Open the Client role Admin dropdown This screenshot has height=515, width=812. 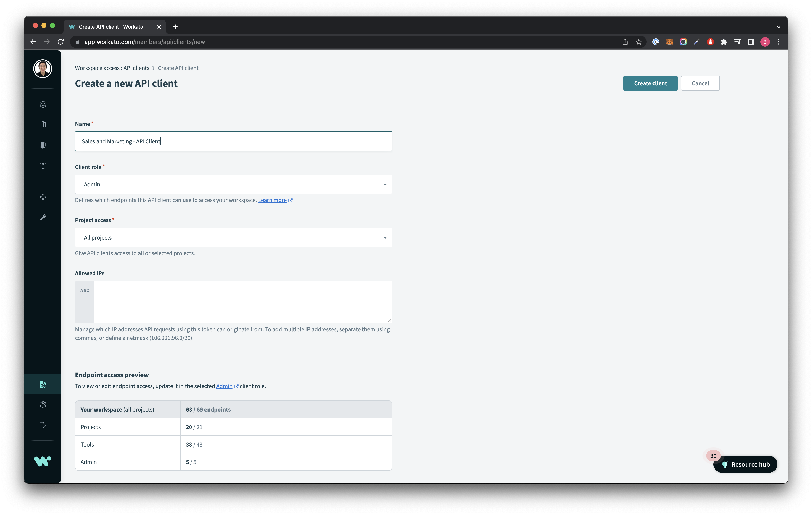point(233,184)
